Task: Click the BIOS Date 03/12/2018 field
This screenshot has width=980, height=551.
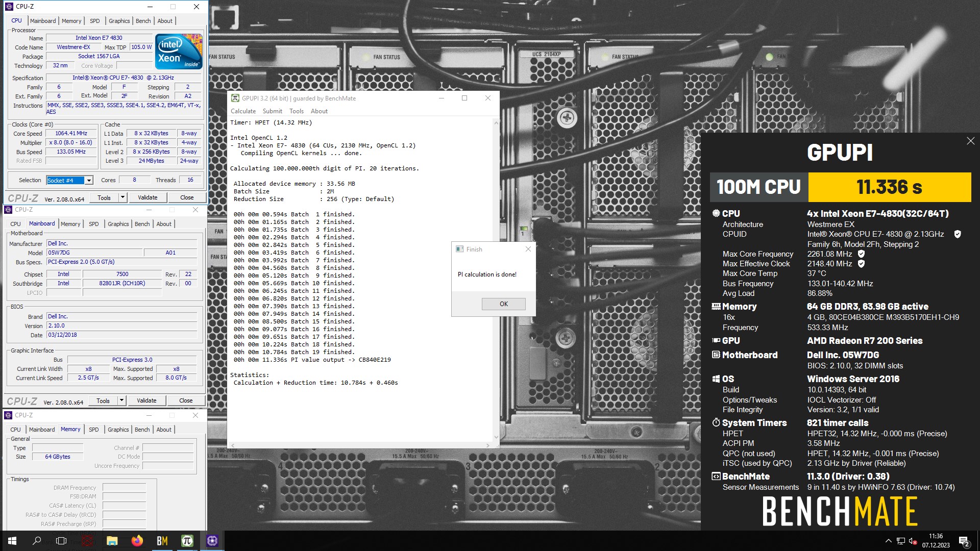Action: (121, 335)
